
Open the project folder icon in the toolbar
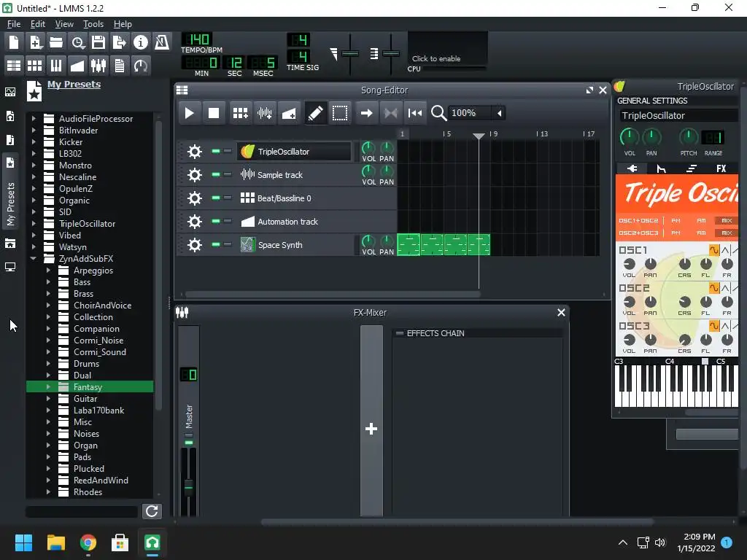(x=56, y=43)
